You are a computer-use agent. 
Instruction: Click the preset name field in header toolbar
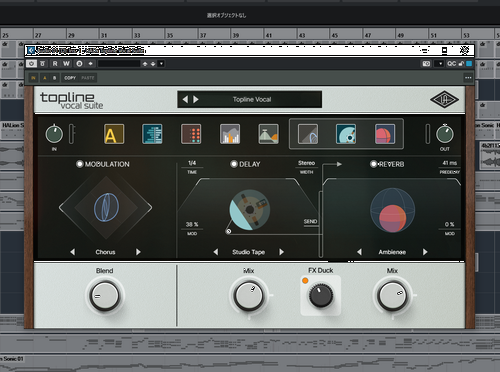[119, 64]
